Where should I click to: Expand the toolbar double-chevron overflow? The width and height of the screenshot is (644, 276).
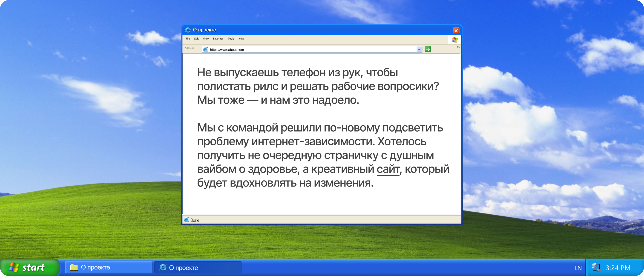click(458, 47)
